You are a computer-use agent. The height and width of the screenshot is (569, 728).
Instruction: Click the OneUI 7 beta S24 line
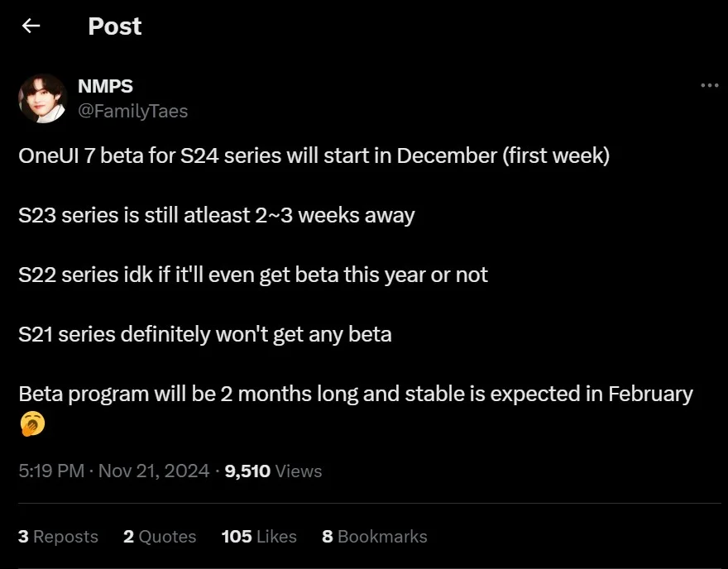tap(314, 156)
